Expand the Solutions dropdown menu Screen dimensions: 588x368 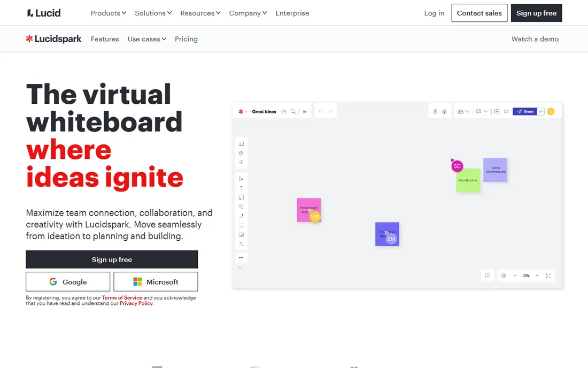point(153,13)
